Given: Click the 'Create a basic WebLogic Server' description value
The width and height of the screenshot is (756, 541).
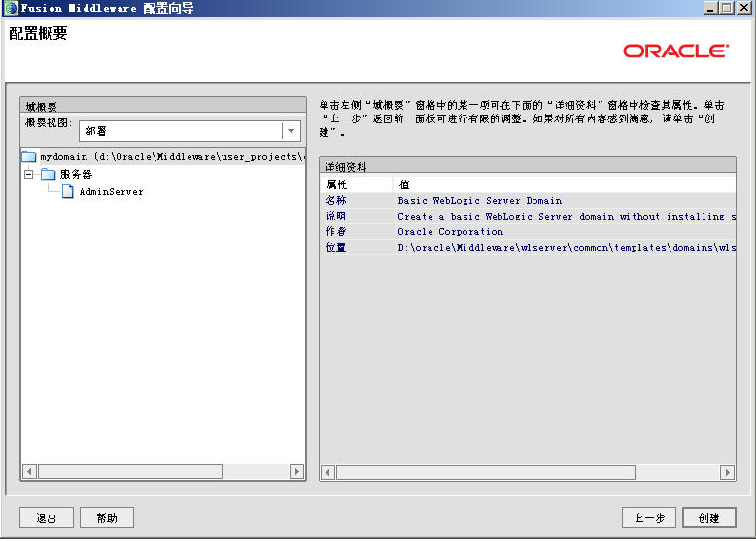Looking at the screenshot, I should click(x=567, y=216).
